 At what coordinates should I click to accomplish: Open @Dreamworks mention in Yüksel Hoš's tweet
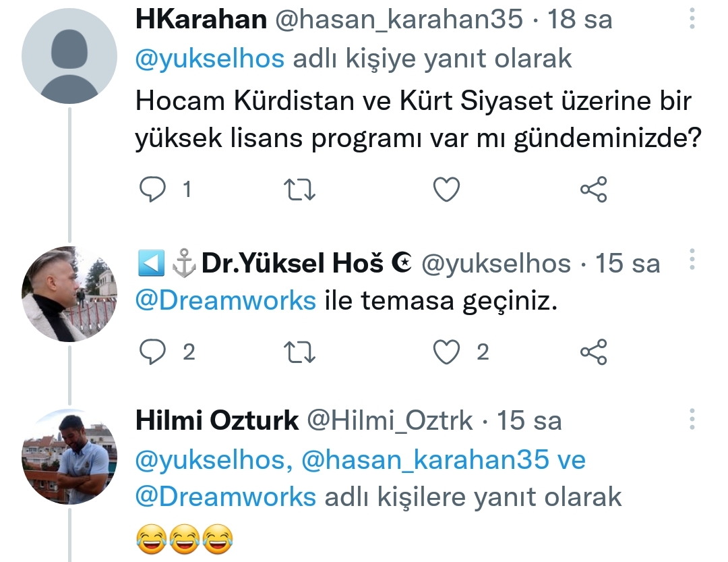226,301
